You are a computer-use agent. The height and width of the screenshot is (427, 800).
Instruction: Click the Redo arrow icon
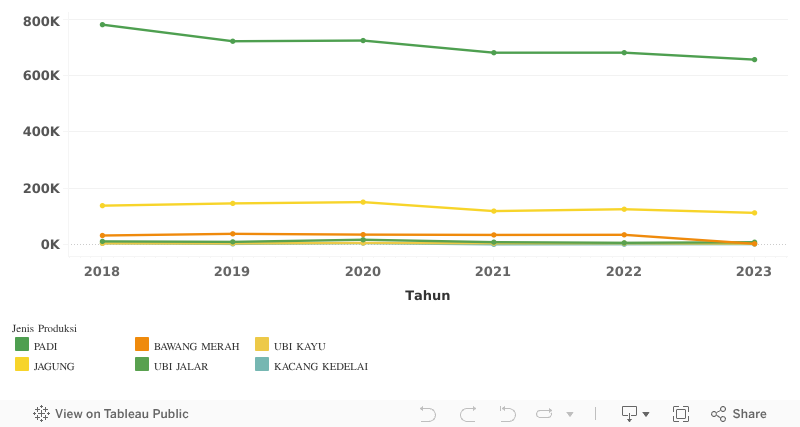[467, 413]
